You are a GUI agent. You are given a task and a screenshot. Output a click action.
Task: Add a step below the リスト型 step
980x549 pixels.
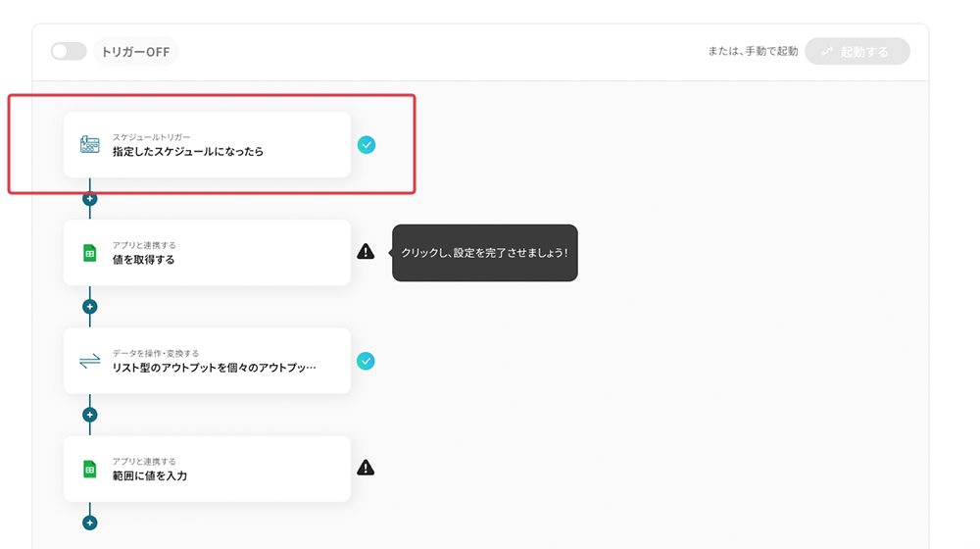coord(90,415)
